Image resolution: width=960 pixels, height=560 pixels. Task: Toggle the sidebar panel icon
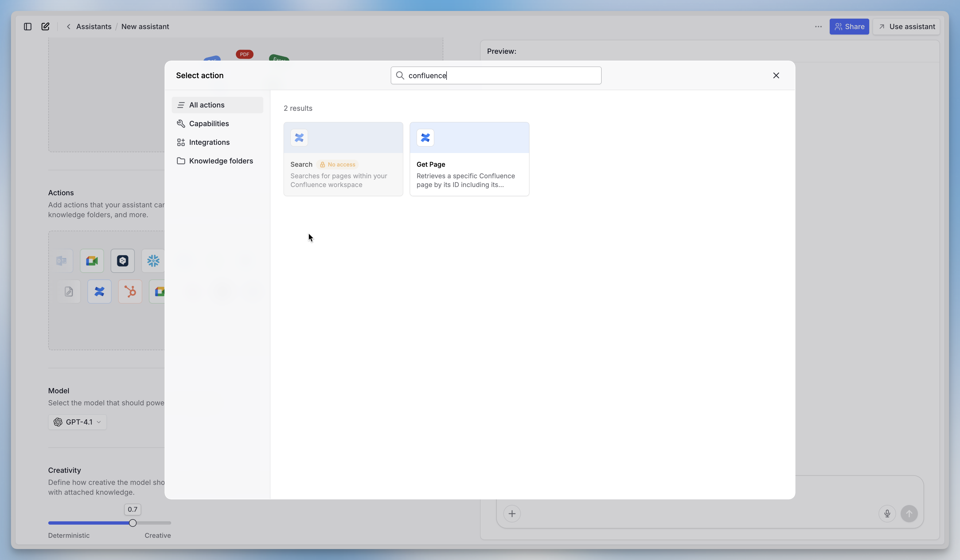[27, 27]
